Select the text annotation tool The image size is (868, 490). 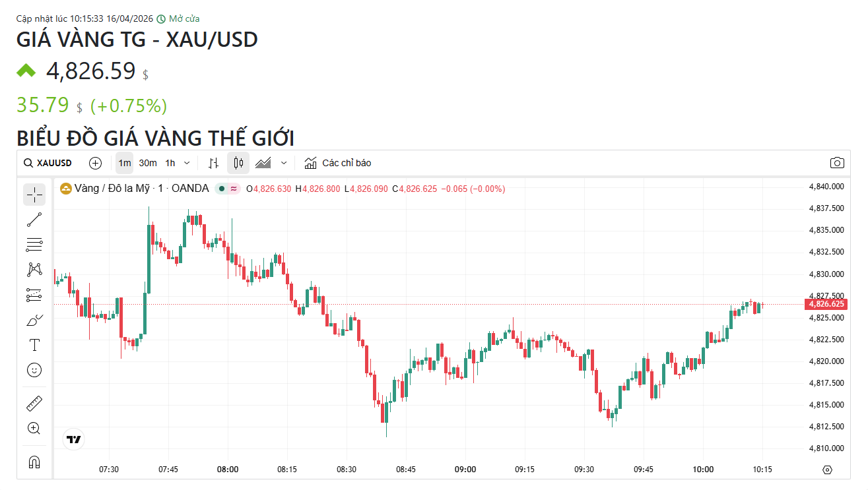(34, 345)
